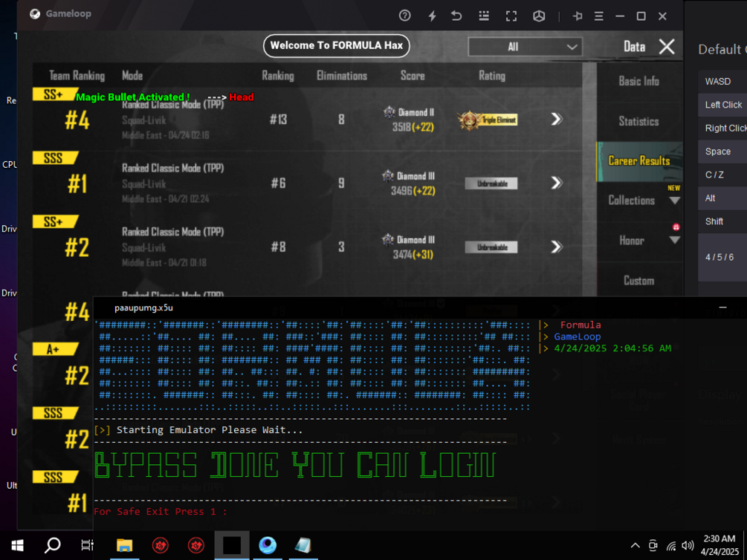Click the lightning boost icon in Gameloop
Image resolution: width=747 pixels, height=560 pixels.
[x=432, y=16]
